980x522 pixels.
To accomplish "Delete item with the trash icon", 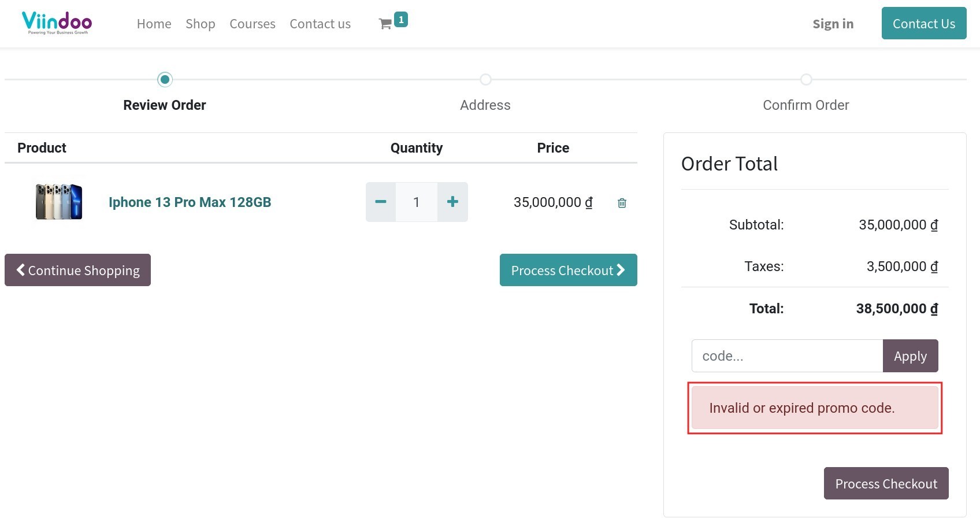I will point(622,203).
